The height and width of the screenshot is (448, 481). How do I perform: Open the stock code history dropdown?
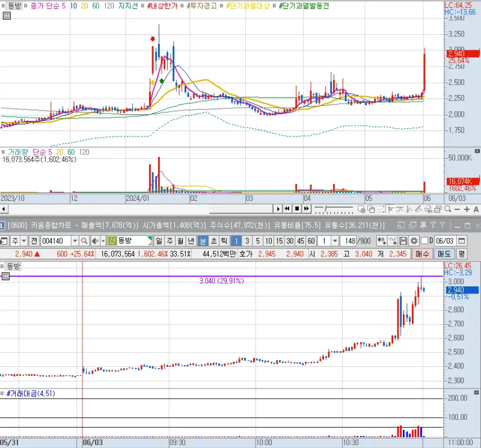tap(75, 241)
